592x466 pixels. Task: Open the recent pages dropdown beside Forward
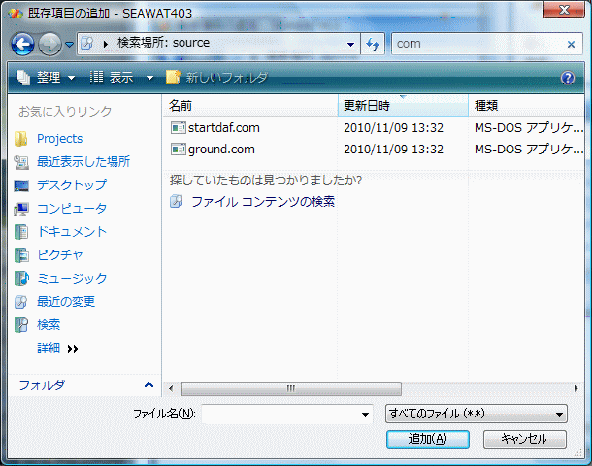tap(69, 45)
